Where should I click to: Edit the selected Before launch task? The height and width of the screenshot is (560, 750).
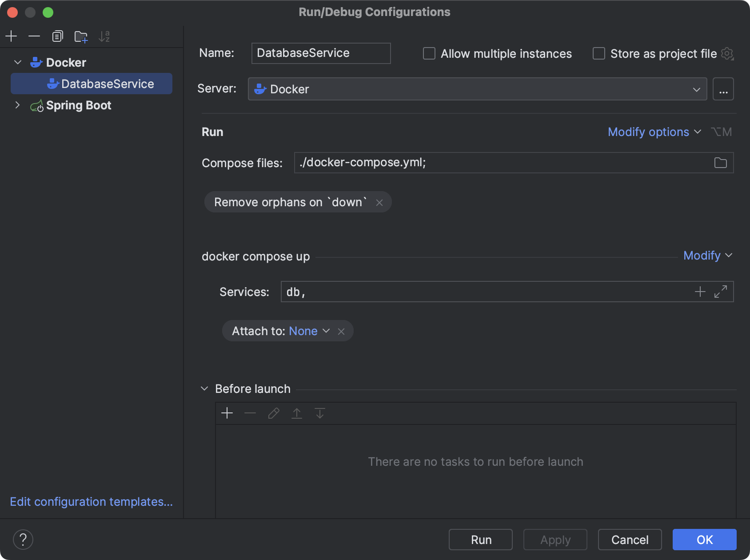(x=273, y=413)
